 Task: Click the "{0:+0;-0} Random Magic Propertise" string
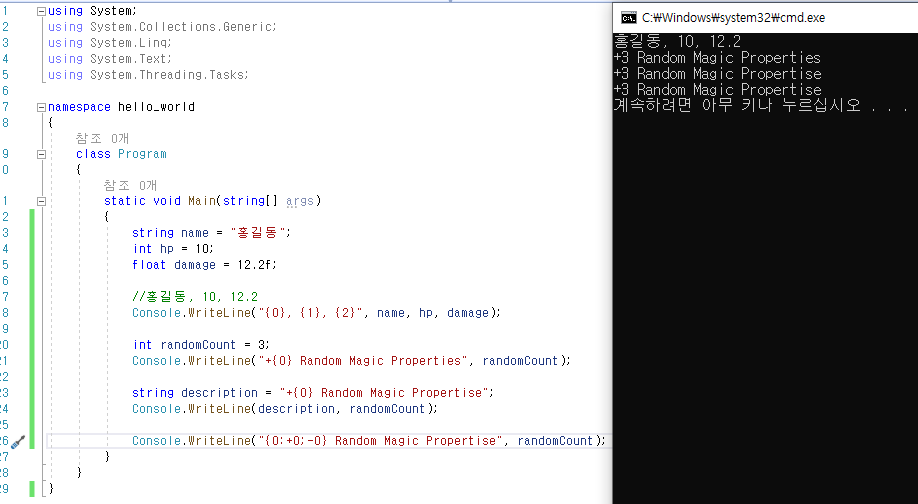point(379,441)
